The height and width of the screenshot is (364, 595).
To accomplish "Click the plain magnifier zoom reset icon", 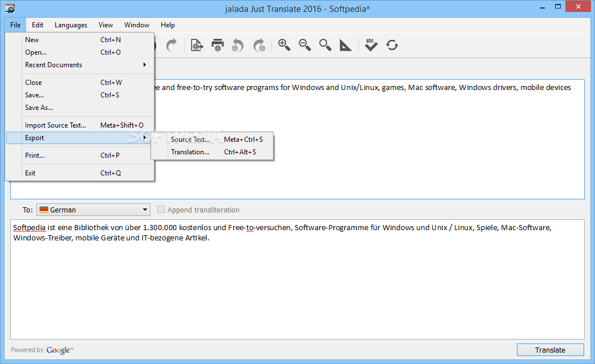I will [325, 45].
